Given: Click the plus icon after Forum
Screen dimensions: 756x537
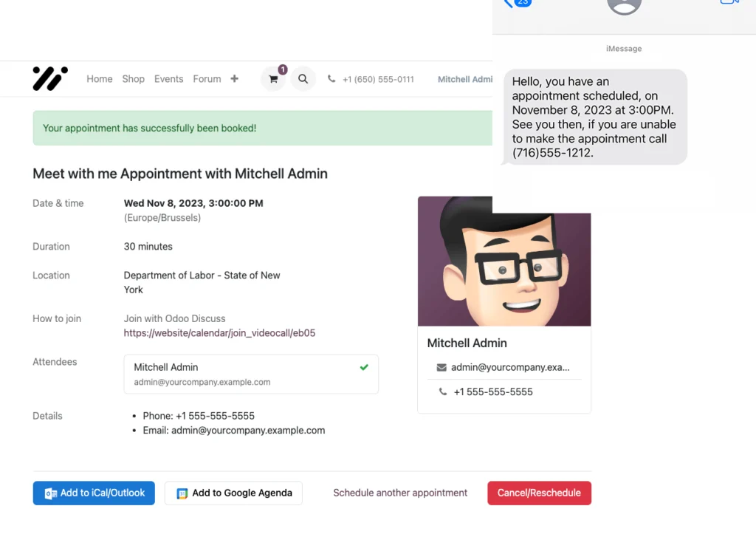Looking at the screenshot, I should pos(234,79).
